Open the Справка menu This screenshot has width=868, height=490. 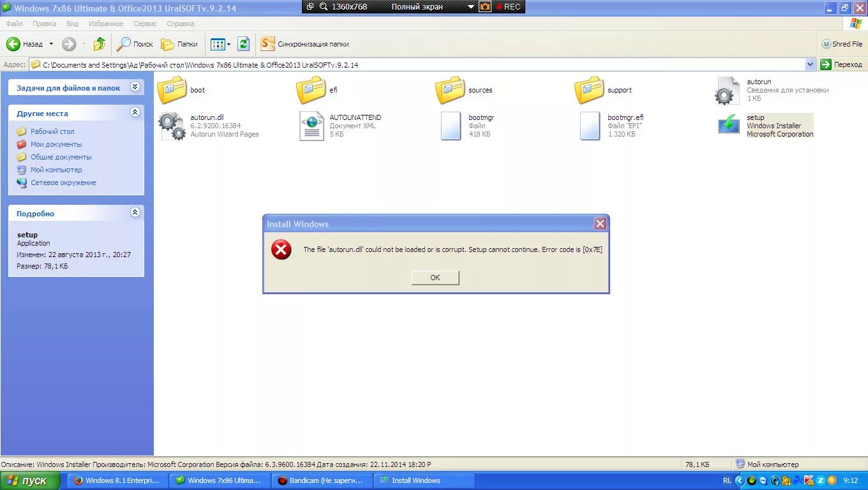tap(180, 24)
